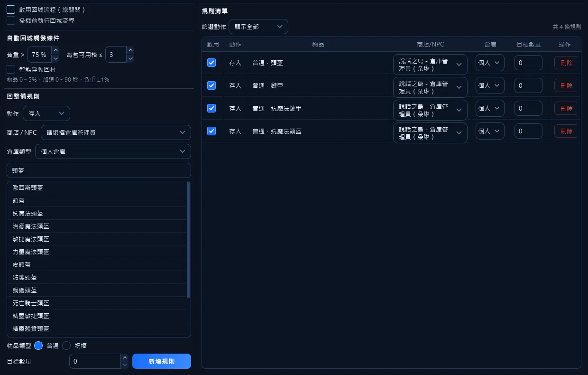This screenshot has width=588, height=375.
Task: Open NPC dropdown in the 抗魔法頭盔 rule row
Action: (430, 133)
